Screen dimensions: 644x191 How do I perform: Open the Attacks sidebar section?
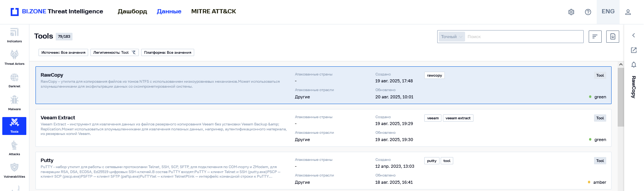click(14, 148)
